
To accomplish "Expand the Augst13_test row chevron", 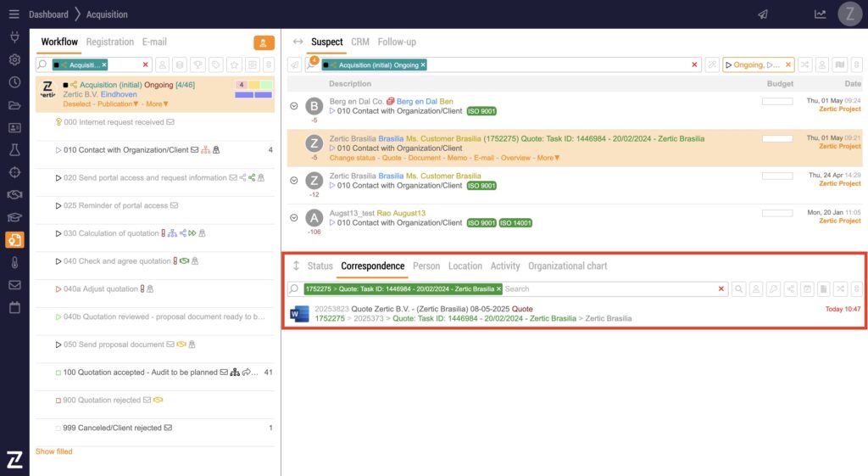I will click(x=294, y=217).
